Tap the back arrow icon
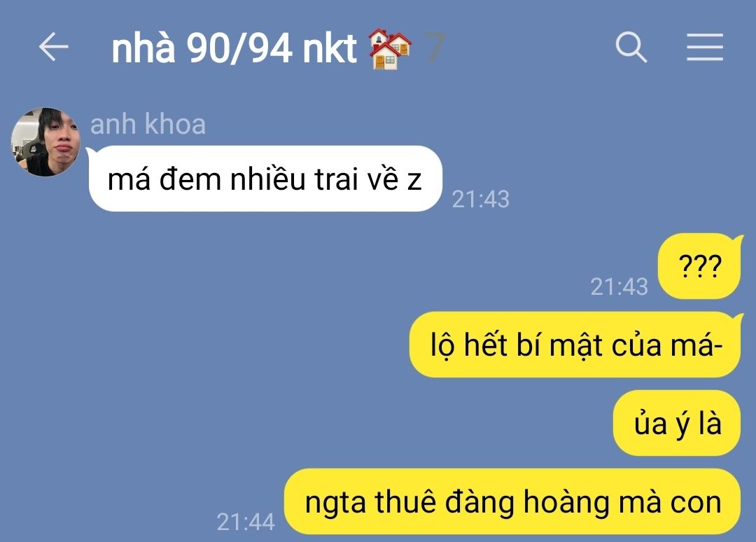Viewport: 756px width, 542px height. (x=53, y=47)
